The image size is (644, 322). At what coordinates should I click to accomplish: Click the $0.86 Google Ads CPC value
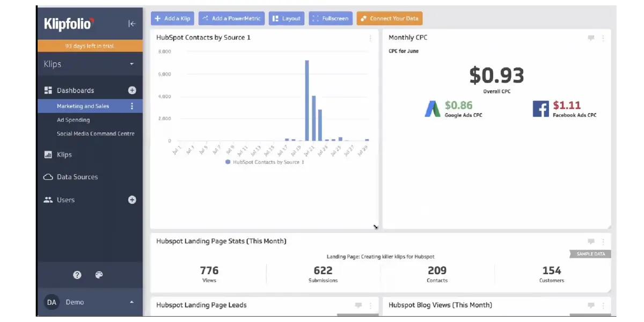pyautogui.click(x=459, y=105)
